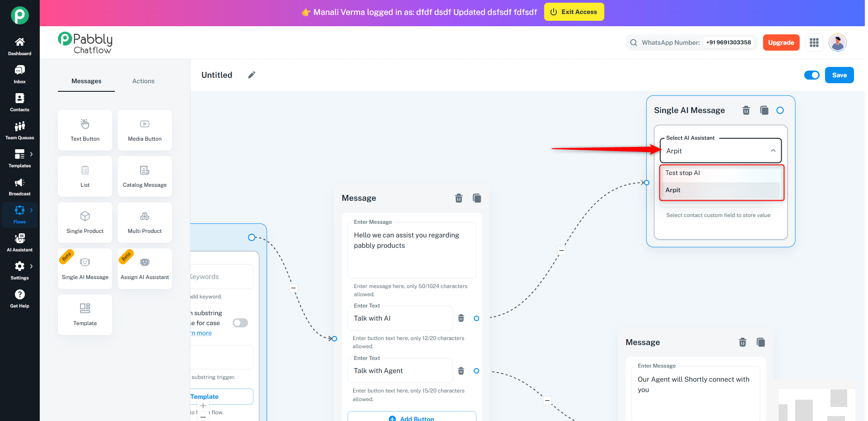Image resolution: width=868 pixels, height=421 pixels.
Task: Add Single AI Message block
Action: click(85, 269)
